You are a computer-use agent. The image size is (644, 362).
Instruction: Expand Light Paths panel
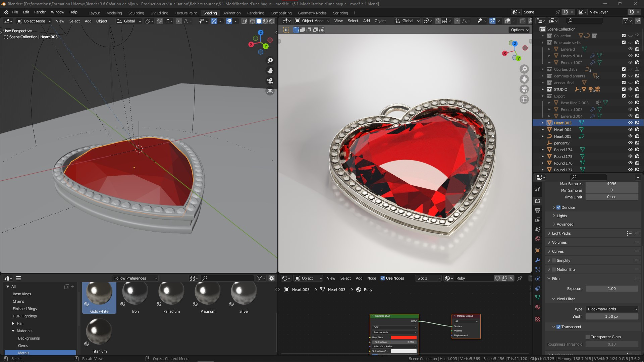(x=561, y=233)
